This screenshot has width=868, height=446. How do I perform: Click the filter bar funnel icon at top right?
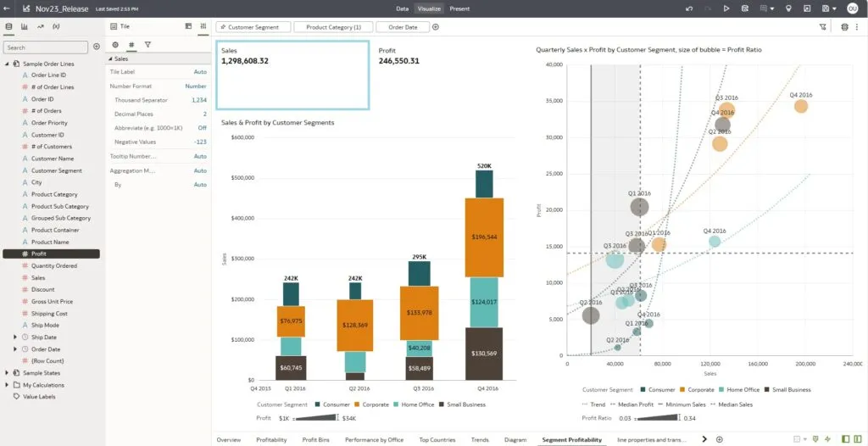click(x=823, y=27)
